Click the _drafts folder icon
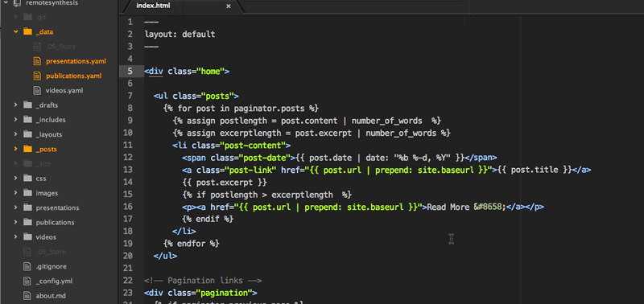The image size is (644, 304). pyautogui.click(x=27, y=105)
